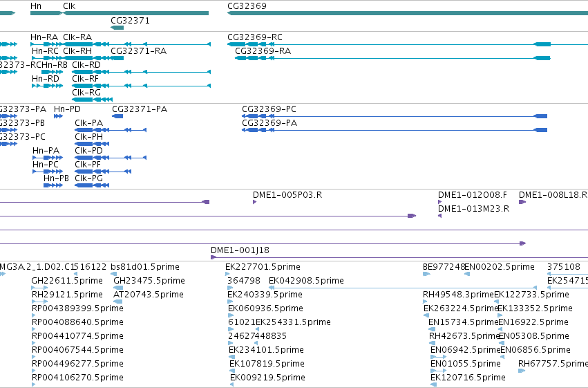Click the DME1-013M23.R arrow marker

(x=440, y=216)
